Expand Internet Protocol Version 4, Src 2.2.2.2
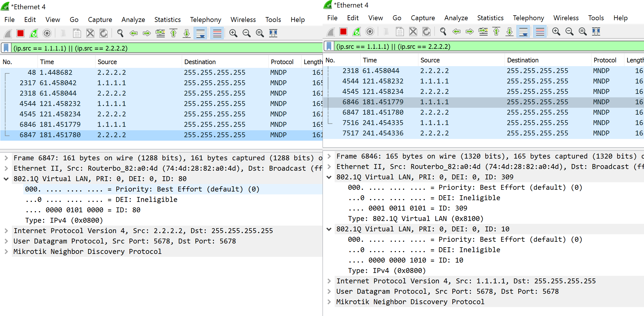The image size is (644, 316). point(6,231)
